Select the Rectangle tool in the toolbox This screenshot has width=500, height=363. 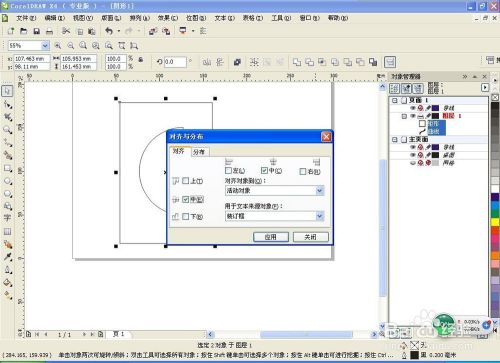coord(7,168)
